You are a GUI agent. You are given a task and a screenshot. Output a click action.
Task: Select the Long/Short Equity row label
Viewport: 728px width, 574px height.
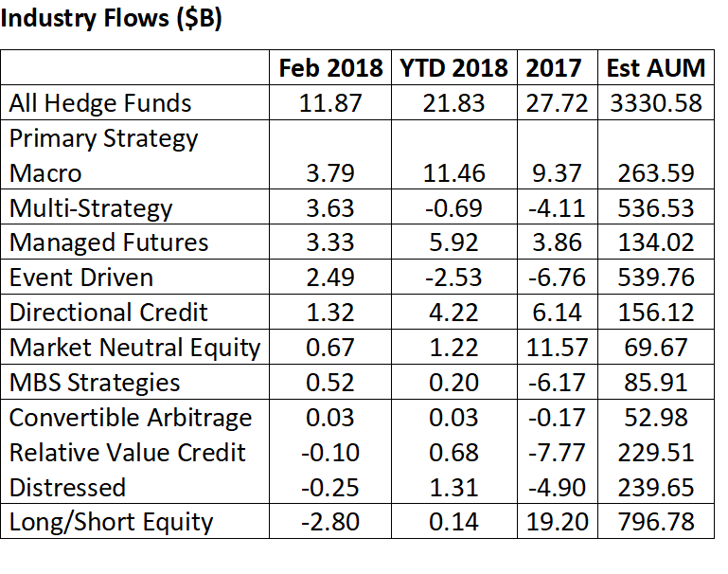(112, 522)
